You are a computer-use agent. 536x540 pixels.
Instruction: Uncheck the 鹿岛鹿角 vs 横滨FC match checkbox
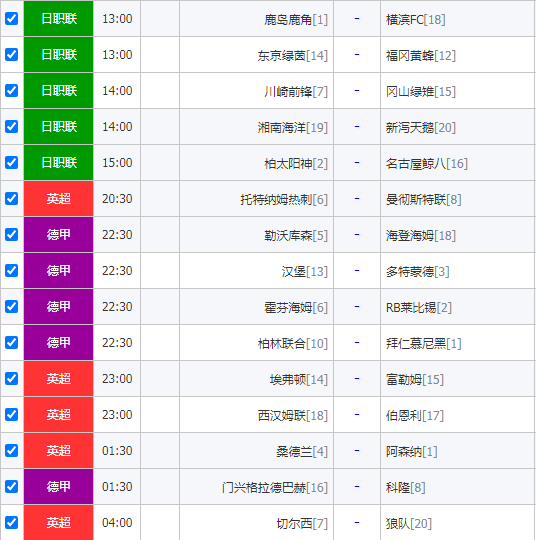click(11, 18)
